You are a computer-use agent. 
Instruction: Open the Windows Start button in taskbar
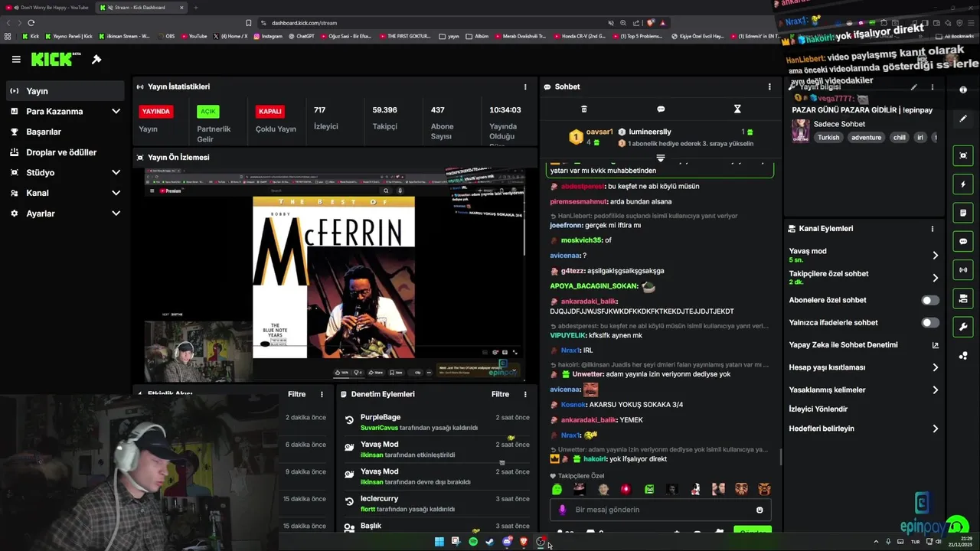coord(439,542)
